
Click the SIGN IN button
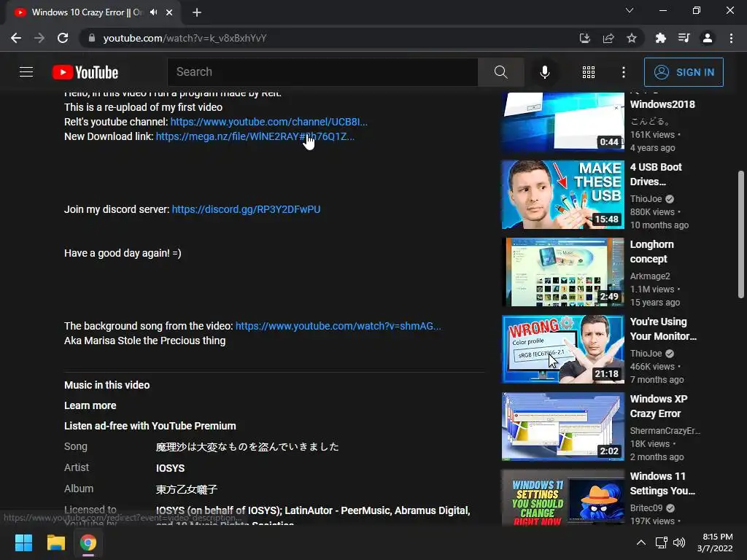[684, 72]
